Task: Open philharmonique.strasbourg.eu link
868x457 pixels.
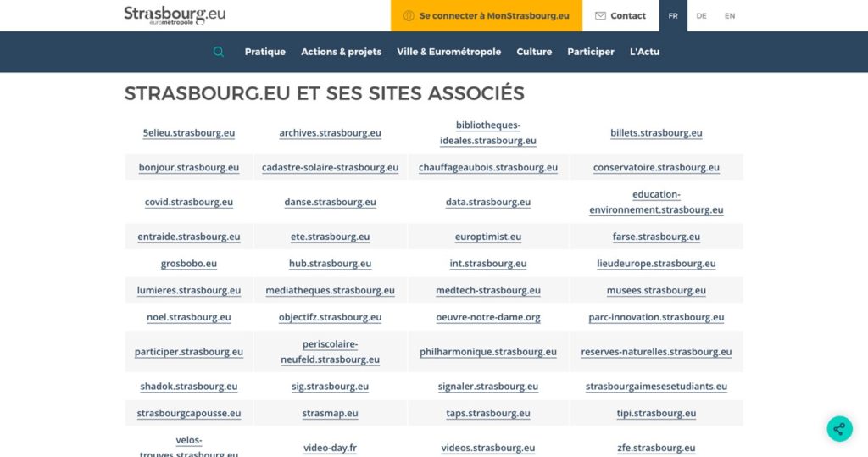Action: pos(488,352)
